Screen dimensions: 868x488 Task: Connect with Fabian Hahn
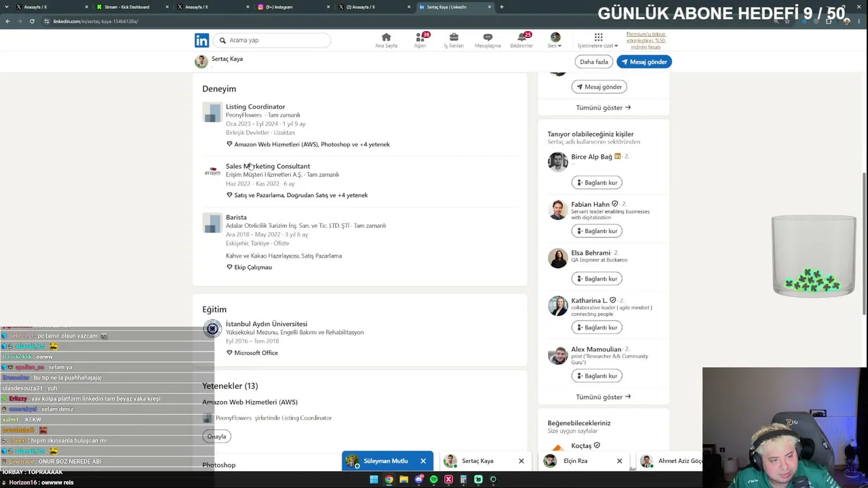tap(596, 231)
